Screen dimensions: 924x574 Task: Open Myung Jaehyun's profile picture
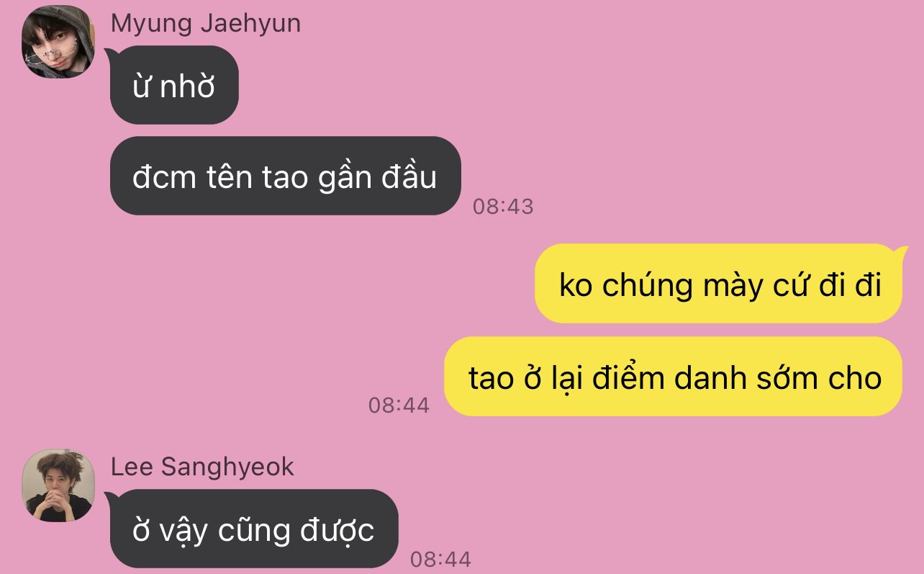coord(59,42)
